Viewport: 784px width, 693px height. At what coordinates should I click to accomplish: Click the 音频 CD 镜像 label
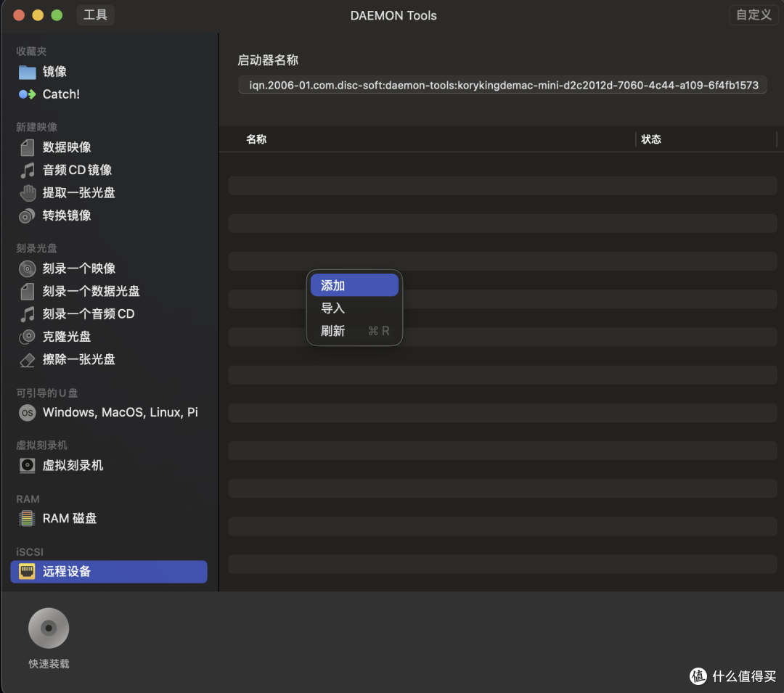[77, 170]
